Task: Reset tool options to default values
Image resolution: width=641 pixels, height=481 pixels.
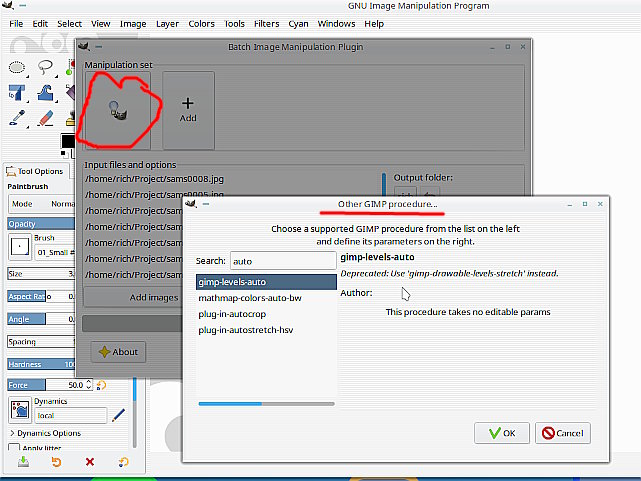Action: (123, 462)
